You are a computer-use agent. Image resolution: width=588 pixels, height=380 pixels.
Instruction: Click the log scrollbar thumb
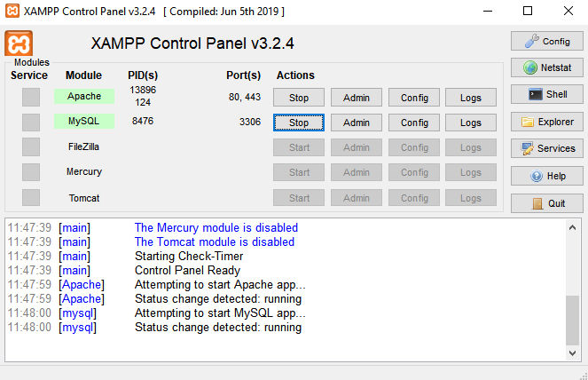572,320
